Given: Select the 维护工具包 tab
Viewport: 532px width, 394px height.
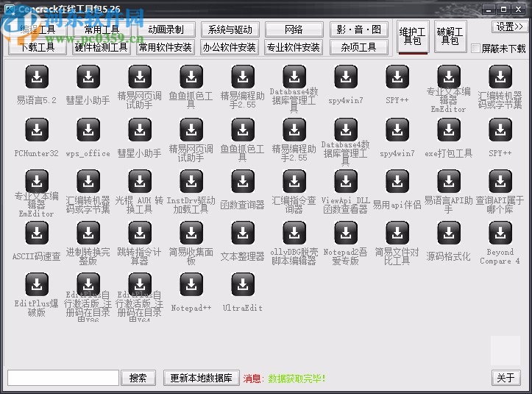Looking at the screenshot, I should (x=413, y=36).
